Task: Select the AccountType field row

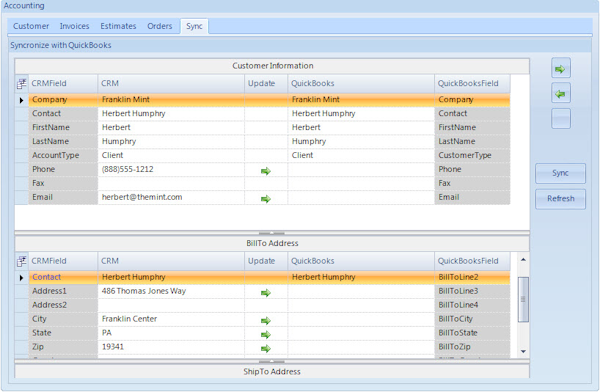Action: click(x=63, y=155)
